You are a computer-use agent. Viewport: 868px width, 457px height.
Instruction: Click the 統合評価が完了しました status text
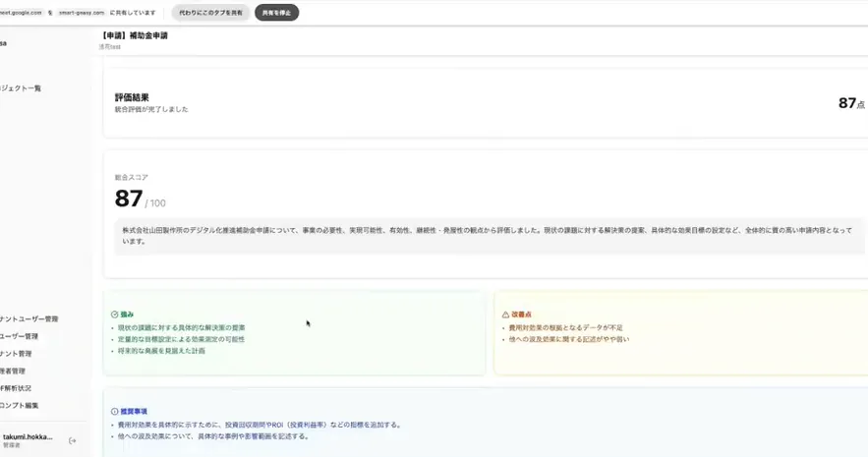tap(151, 109)
